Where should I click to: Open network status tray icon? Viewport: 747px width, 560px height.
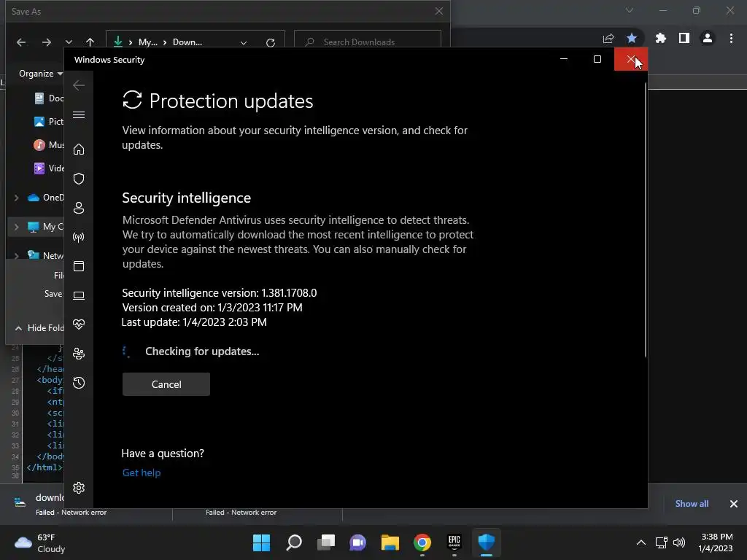click(661, 542)
